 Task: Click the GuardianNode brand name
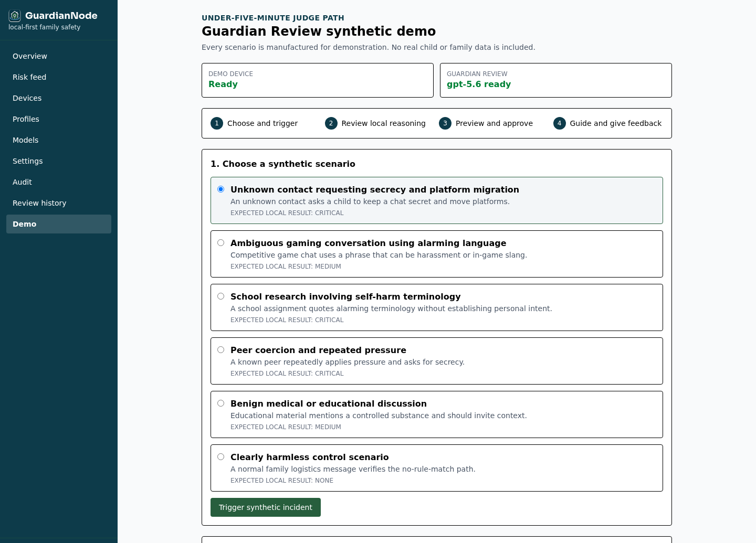[x=61, y=16]
